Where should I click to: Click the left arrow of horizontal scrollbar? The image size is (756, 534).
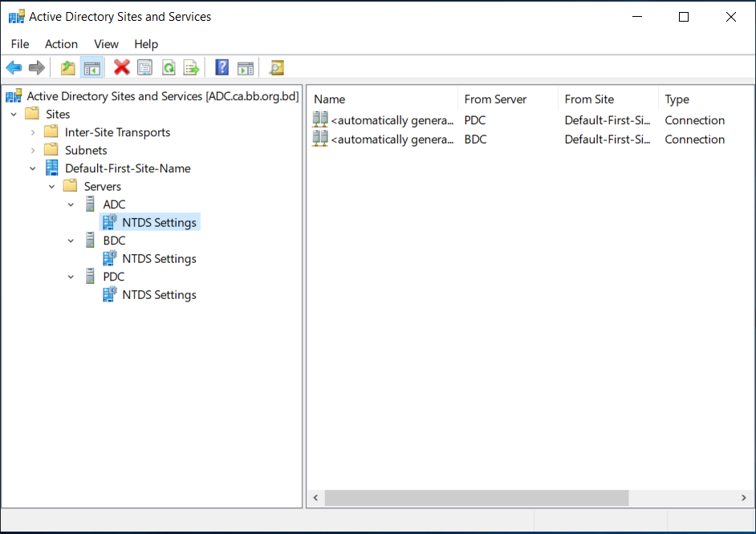(316, 498)
